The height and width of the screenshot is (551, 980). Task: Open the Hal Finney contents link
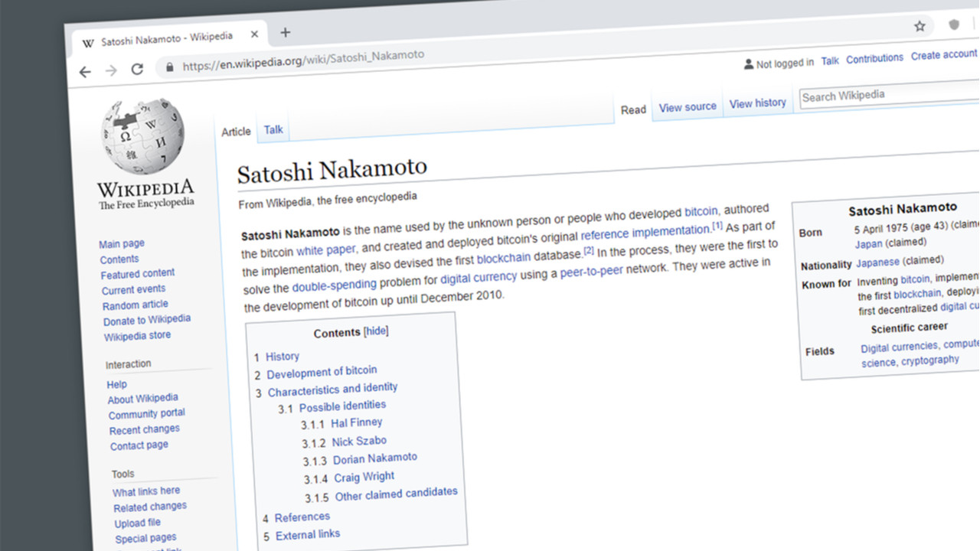[357, 422]
